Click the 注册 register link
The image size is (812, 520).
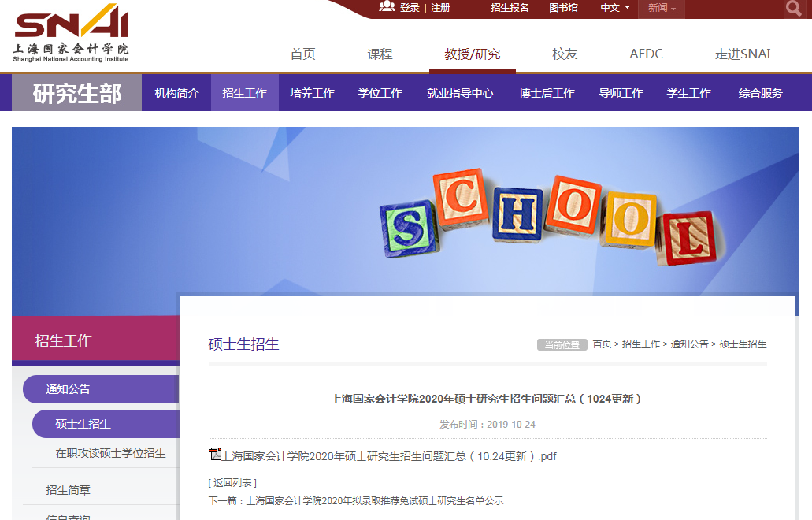[x=440, y=8]
